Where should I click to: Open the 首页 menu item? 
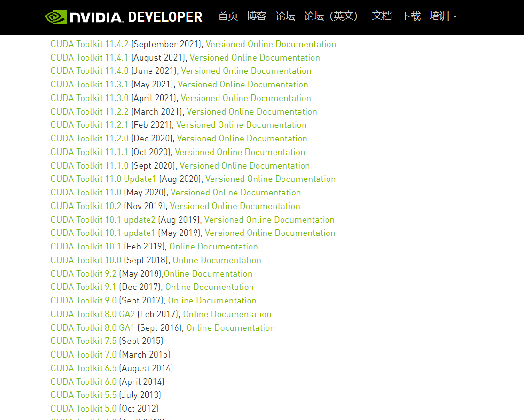[228, 16]
